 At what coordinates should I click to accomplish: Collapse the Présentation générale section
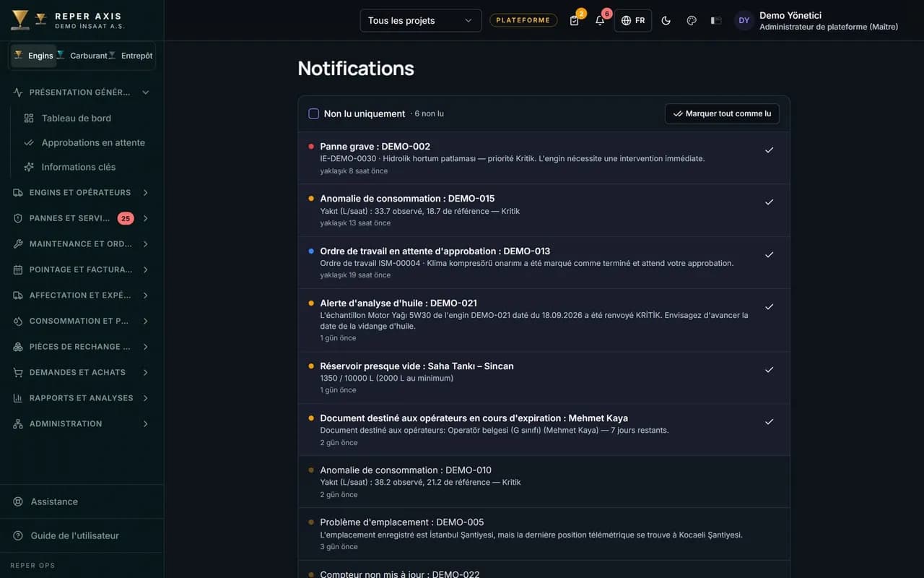click(x=82, y=92)
